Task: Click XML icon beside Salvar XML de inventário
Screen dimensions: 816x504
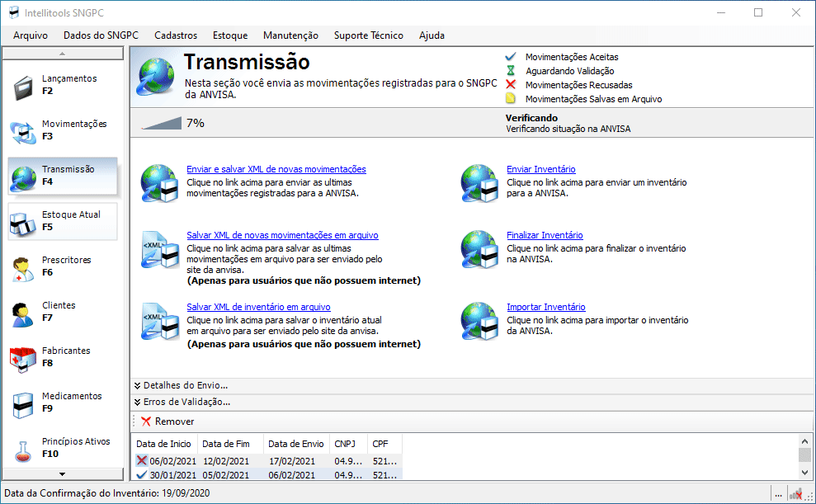Action: click(160, 322)
